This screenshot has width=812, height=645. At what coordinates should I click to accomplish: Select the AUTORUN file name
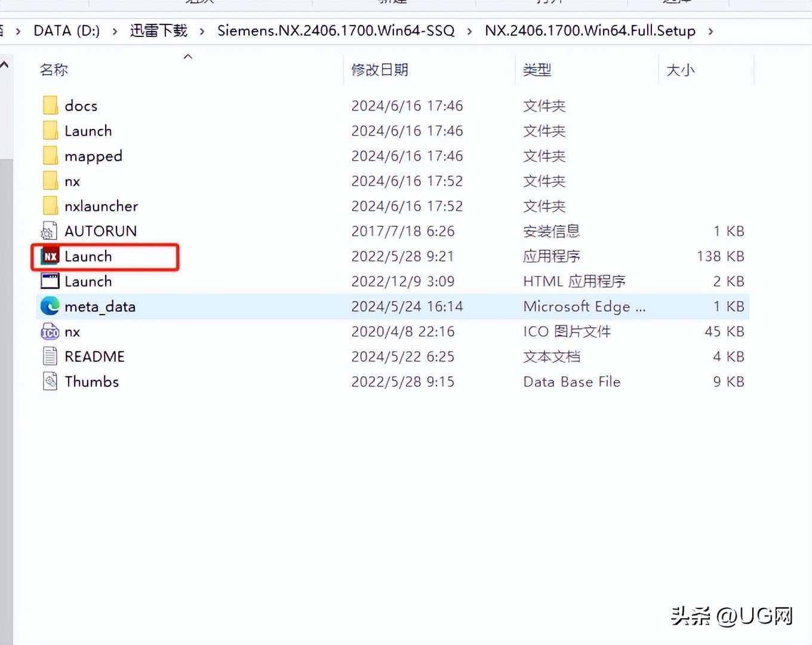click(101, 231)
